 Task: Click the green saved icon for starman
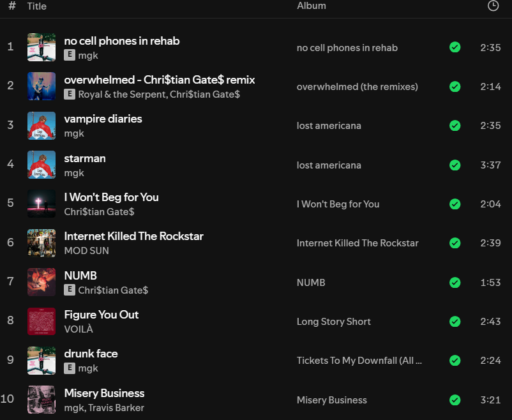click(455, 165)
